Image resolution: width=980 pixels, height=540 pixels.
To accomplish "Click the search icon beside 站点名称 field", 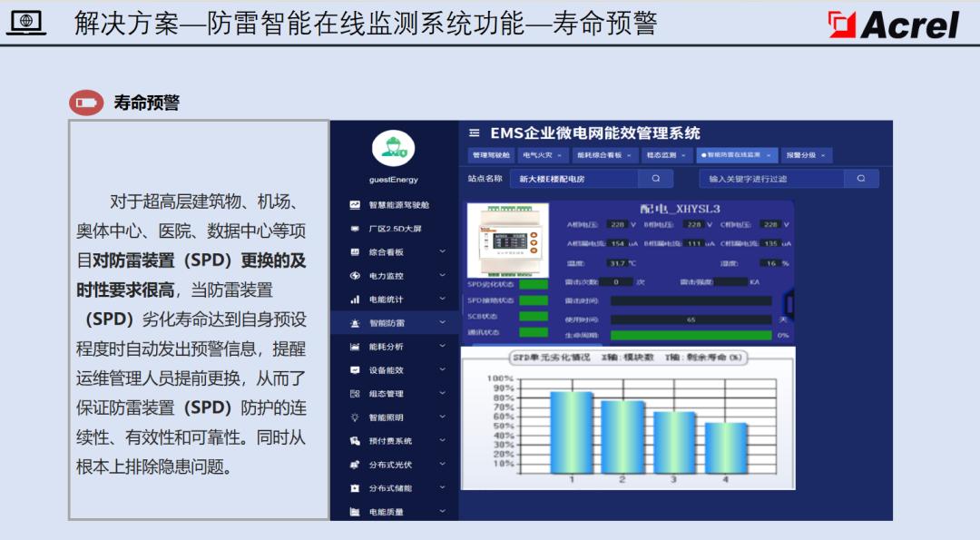I will click(656, 178).
